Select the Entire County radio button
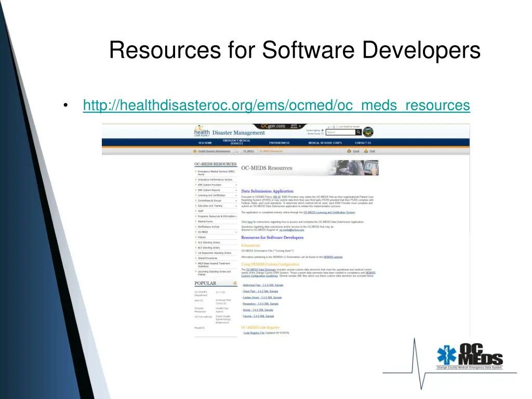532x399 pixels. 323,134
